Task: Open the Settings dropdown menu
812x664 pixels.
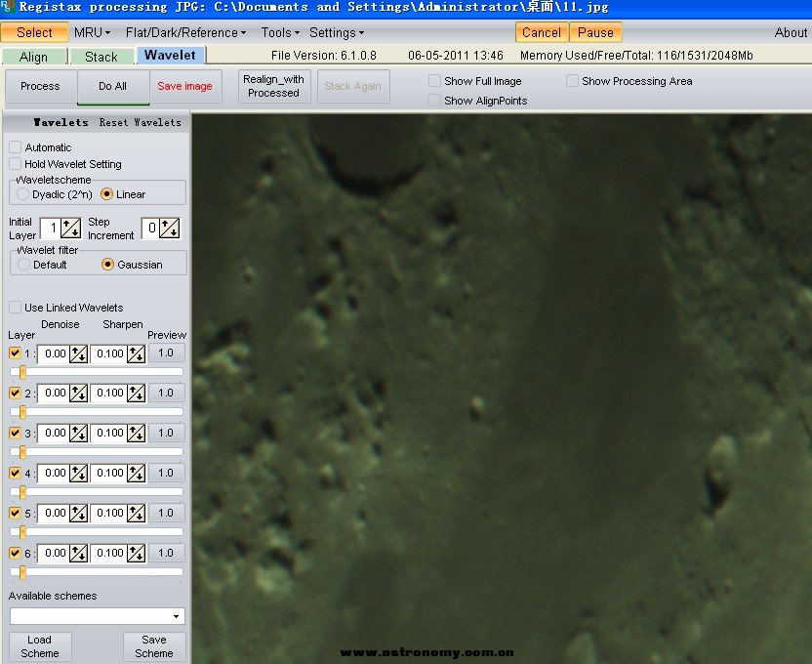Action: tap(337, 32)
